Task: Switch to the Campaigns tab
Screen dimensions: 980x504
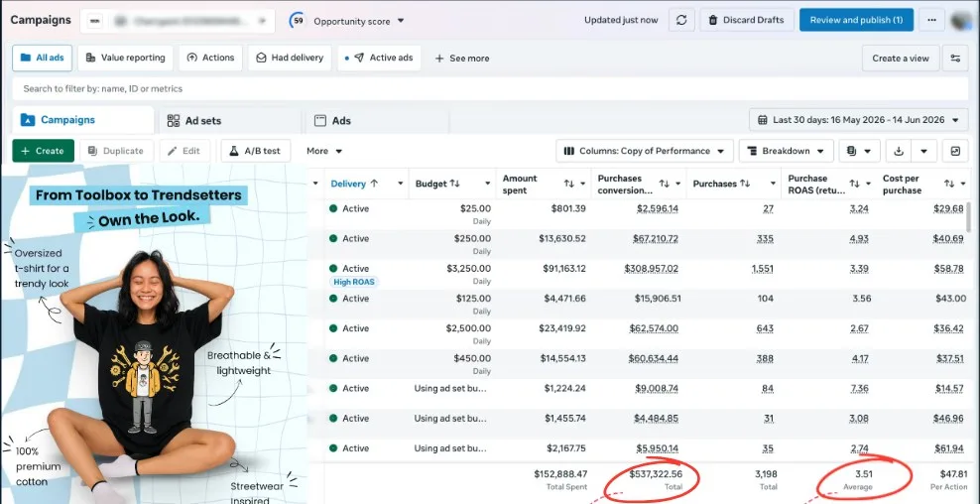Action: 83,120
